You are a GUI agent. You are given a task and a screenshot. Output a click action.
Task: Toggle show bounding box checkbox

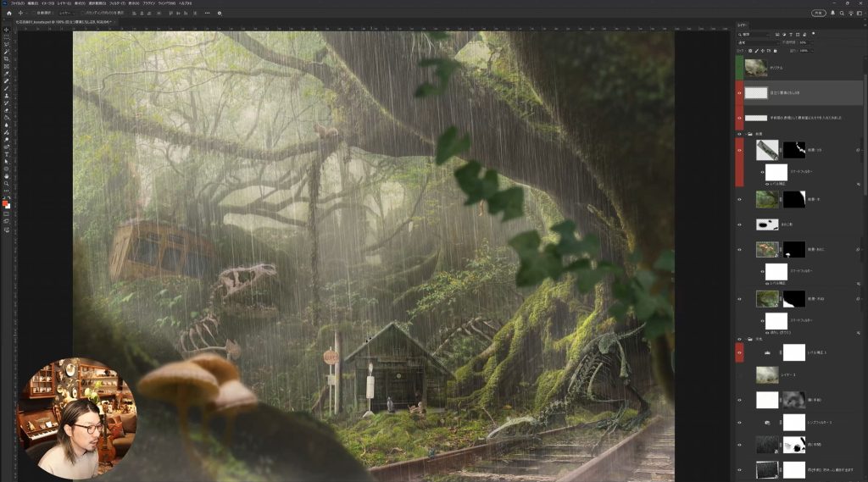tap(82, 14)
